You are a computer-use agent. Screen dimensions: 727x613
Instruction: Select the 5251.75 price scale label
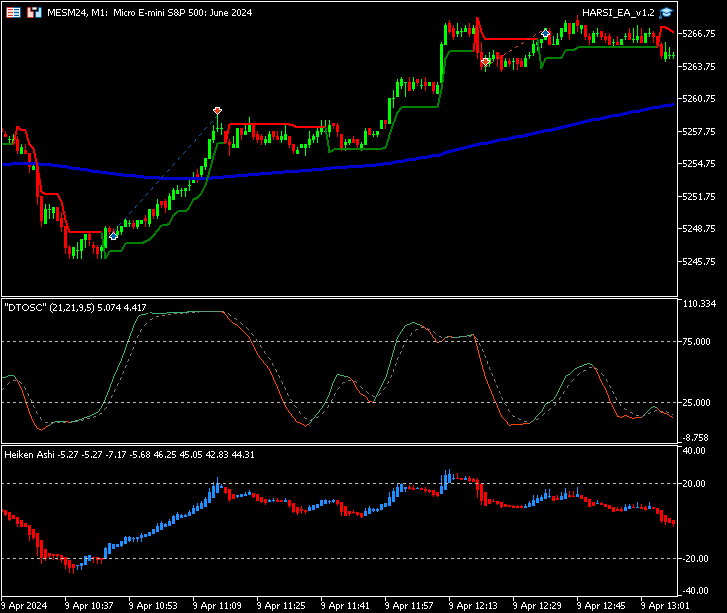[699, 197]
